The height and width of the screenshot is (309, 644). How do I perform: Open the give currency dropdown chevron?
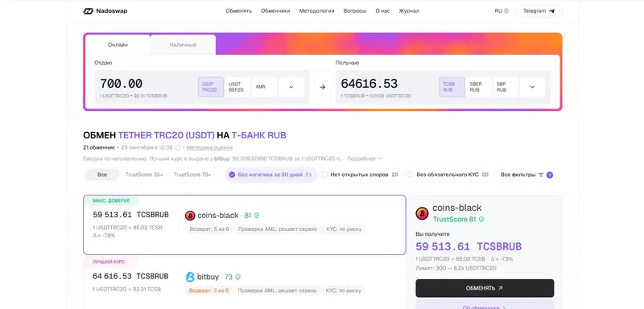(x=291, y=87)
